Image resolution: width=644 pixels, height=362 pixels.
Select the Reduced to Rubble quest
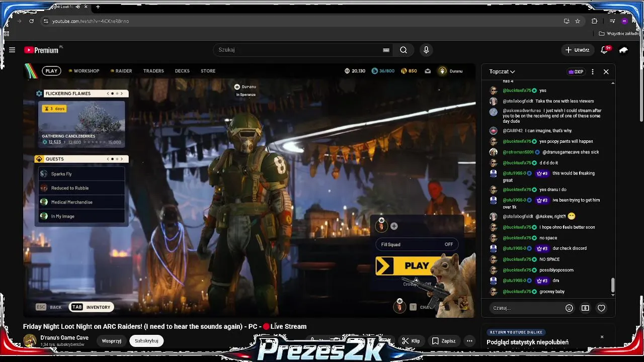click(x=82, y=188)
